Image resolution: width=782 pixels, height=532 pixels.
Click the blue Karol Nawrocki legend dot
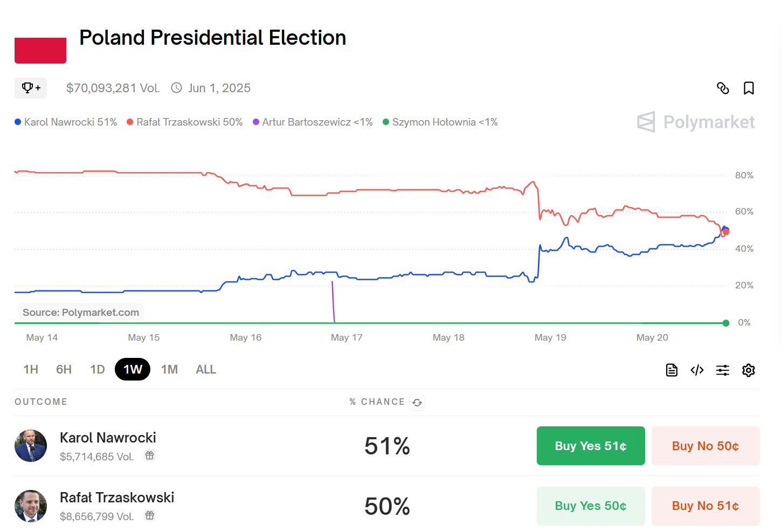18,122
